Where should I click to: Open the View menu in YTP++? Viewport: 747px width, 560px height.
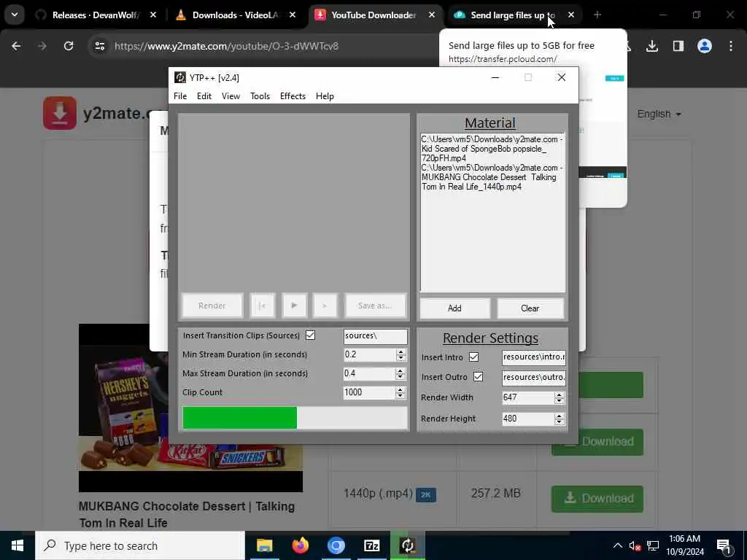click(231, 96)
